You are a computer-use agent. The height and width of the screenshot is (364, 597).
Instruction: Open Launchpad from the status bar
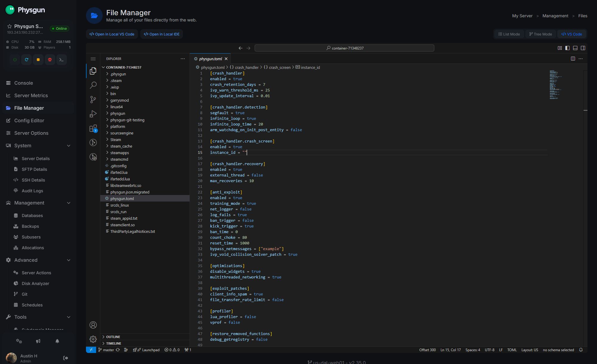click(x=146, y=350)
